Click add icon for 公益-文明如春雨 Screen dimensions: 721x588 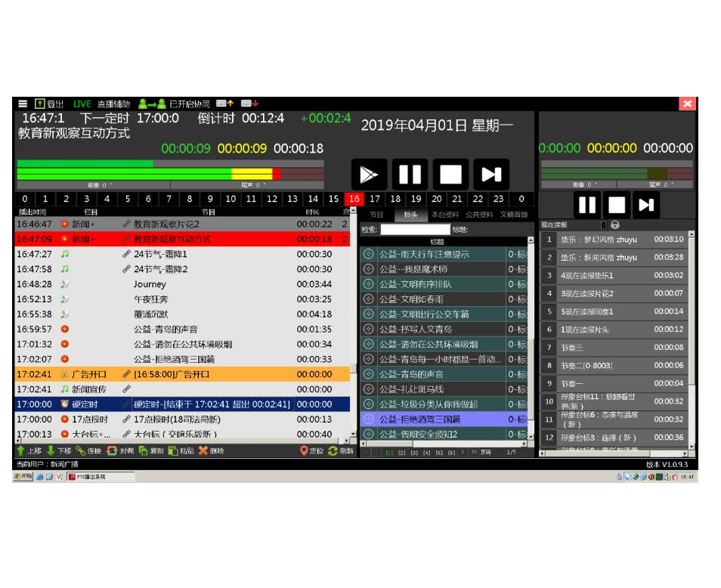[x=368, y=299]
